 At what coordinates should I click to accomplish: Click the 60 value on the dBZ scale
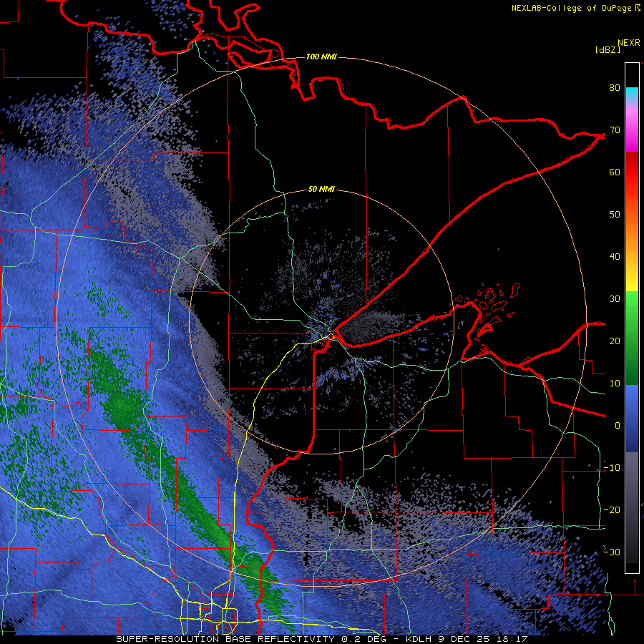[x=615, y=172]
